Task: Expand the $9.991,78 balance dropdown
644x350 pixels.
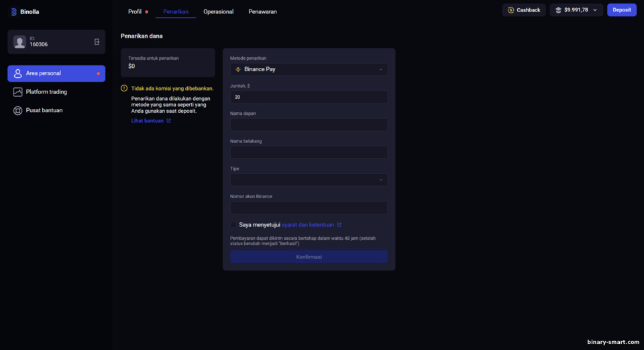Action: 595,10
